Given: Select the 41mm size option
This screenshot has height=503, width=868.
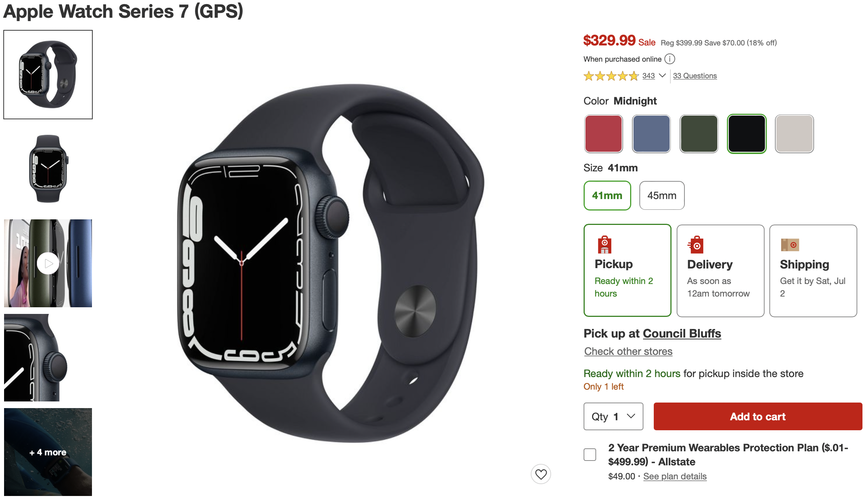Looking at the screenshot, I should (x=607, y=195).
